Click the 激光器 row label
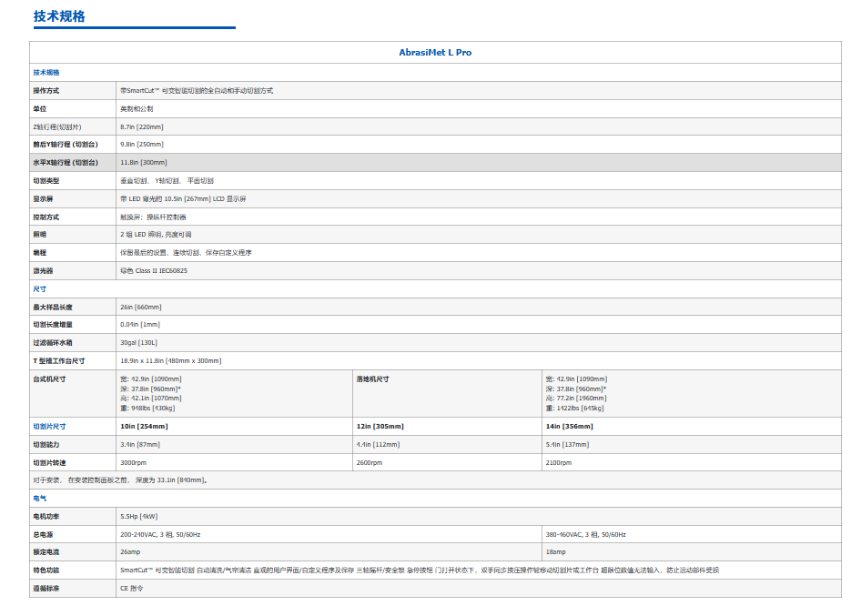The width and height of the screenshot is (851, 616). [x=43, y=271]
